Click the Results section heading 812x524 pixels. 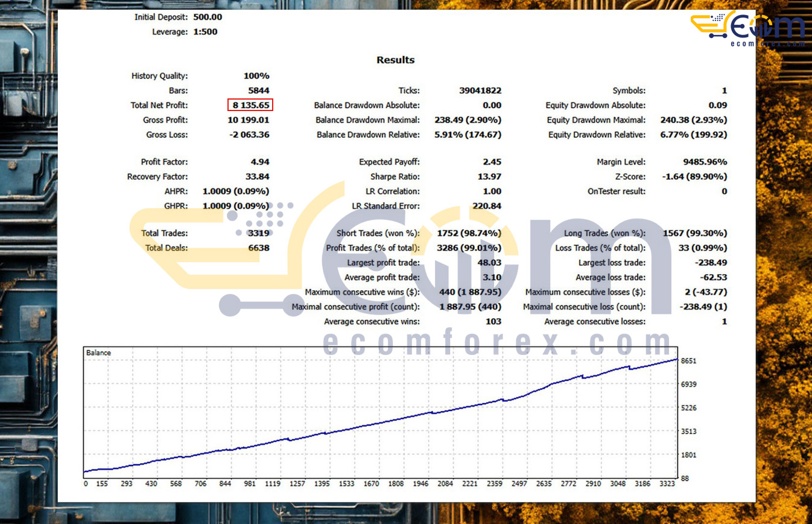[x=395, y=60]
